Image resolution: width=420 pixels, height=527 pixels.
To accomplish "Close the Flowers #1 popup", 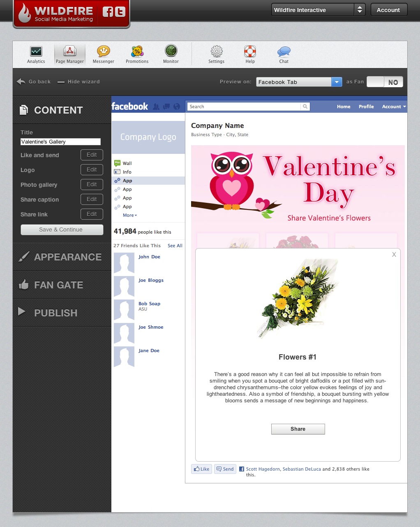I will click(x=394, y=255).
